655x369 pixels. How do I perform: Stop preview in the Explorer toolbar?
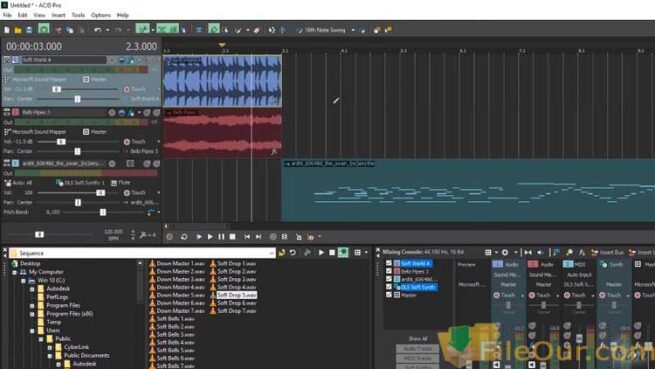click(332, 252)
